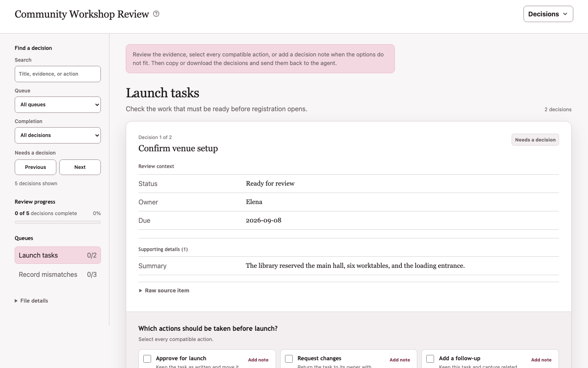The width and height of the screenshot is (588, 368).
Task: Expand the File details section
Action: point(31,301)
